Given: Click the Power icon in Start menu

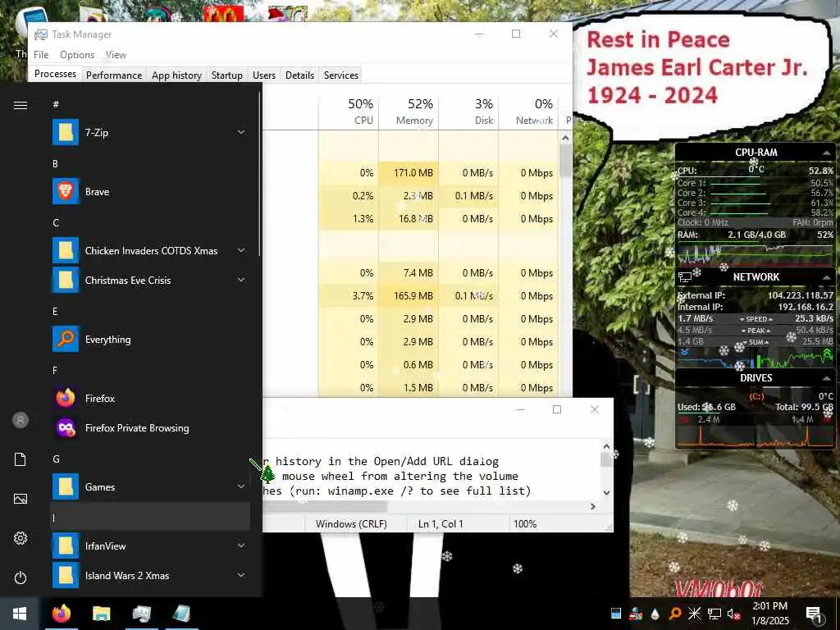Looking at the screenshot, I should pos(21,577).
